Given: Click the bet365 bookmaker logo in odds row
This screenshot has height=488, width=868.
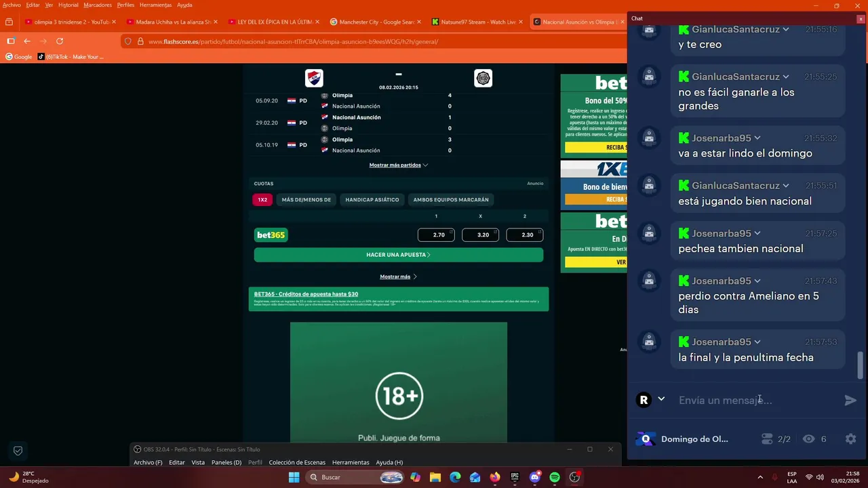Looking at the screenshot, I should pyautogui.click(x=271, y=235).
